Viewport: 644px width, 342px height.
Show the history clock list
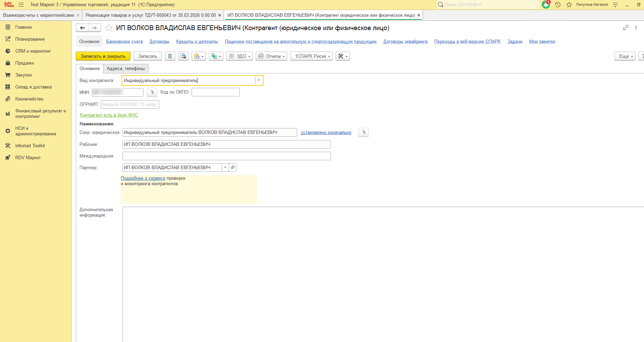click(x=558, y=5)
